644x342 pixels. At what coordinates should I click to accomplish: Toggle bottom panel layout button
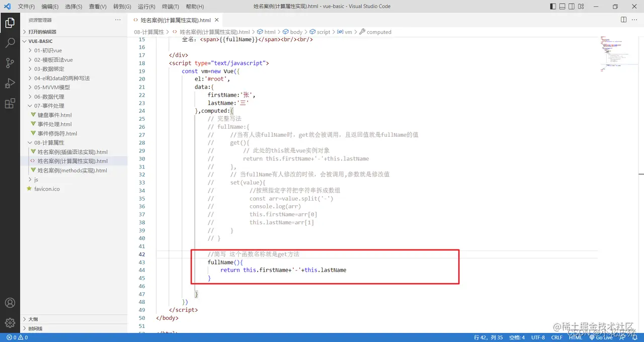point(563,7)
